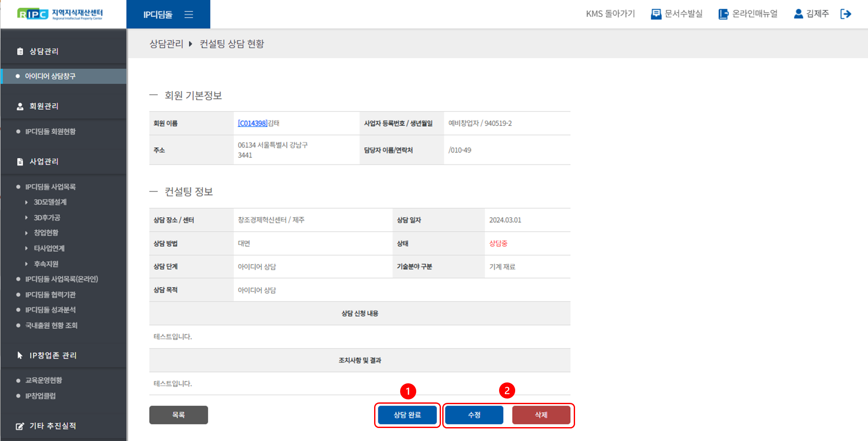This screenshot has height=441, width=868.
Task: Open 온라인매뉴얼 via its manual icon
Action: tap(723, 14)
